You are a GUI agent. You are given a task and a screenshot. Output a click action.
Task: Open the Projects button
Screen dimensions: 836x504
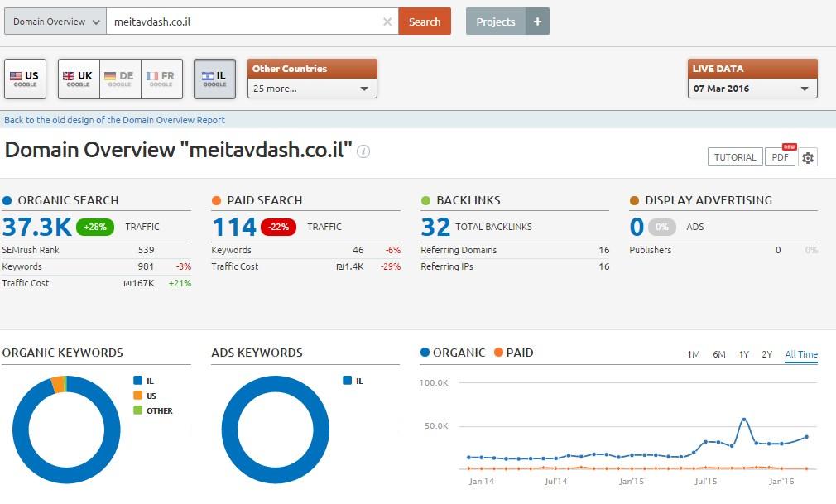click(495, 22)
